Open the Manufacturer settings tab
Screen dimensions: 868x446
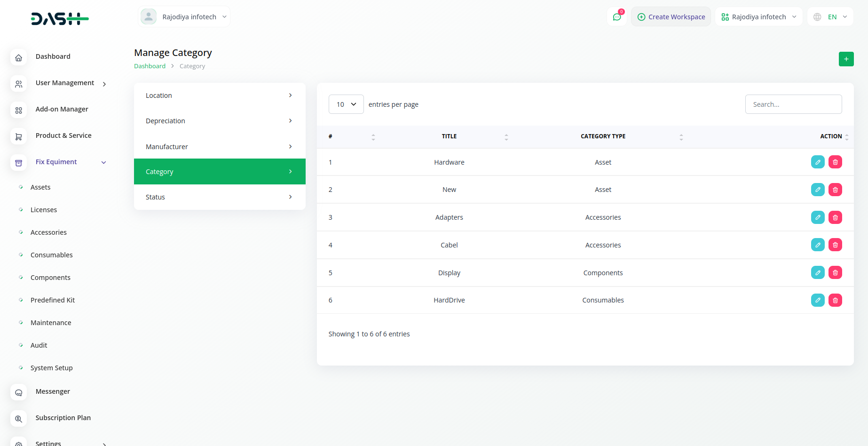click(x=220, y=147)
